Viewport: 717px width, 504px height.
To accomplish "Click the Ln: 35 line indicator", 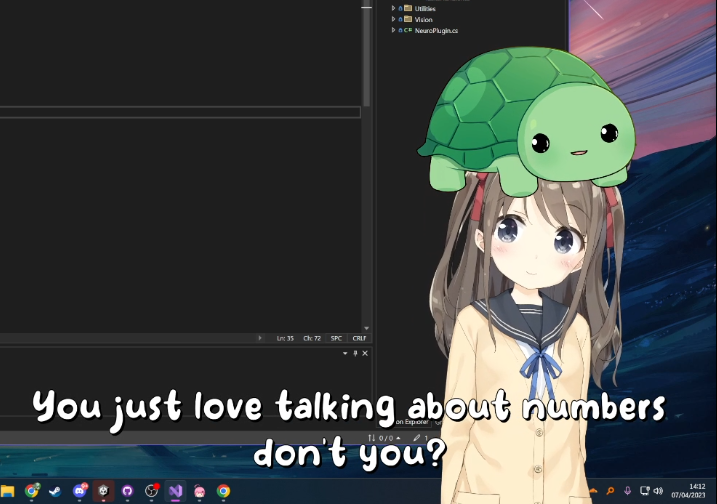I will click(x=285, y=338).
